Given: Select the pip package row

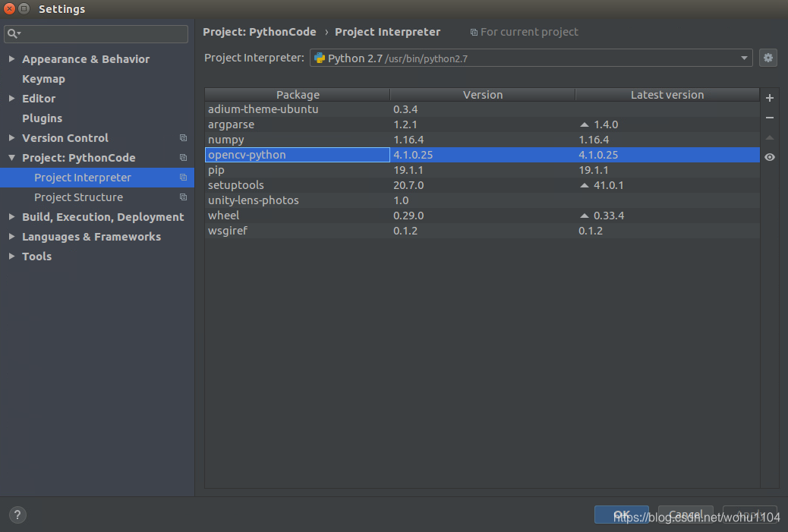Looking at the screenshot, I should (x=483, y=170).
